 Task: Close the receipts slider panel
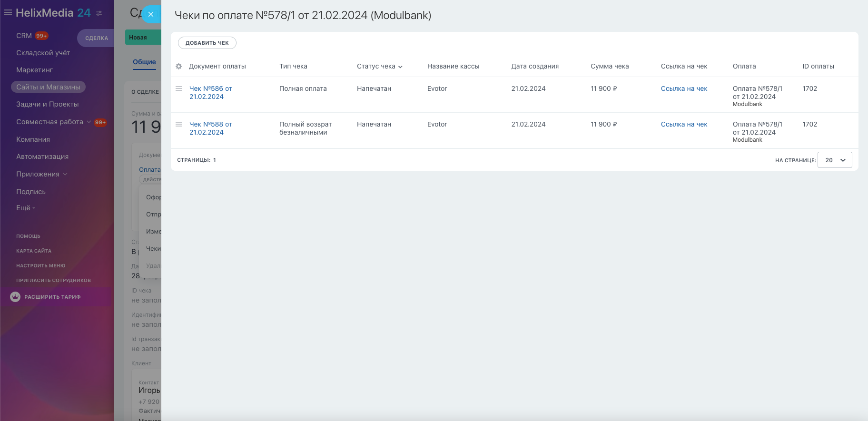tap(151, 14)
